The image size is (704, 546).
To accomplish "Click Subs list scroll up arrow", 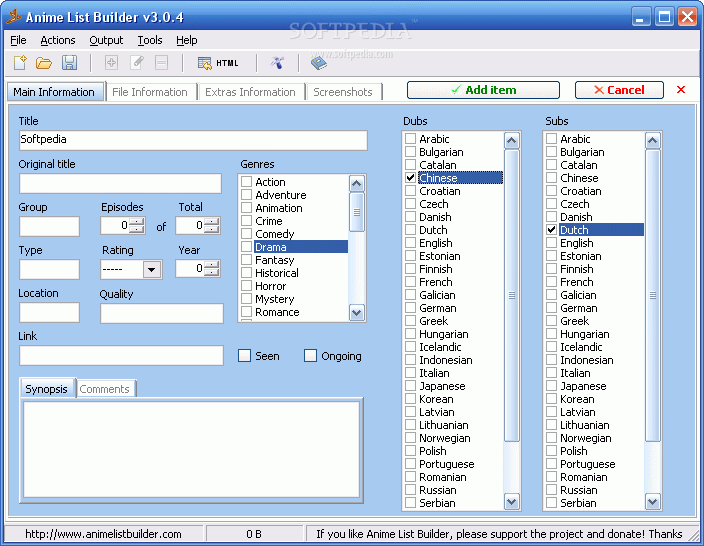I will click(652, 141).
